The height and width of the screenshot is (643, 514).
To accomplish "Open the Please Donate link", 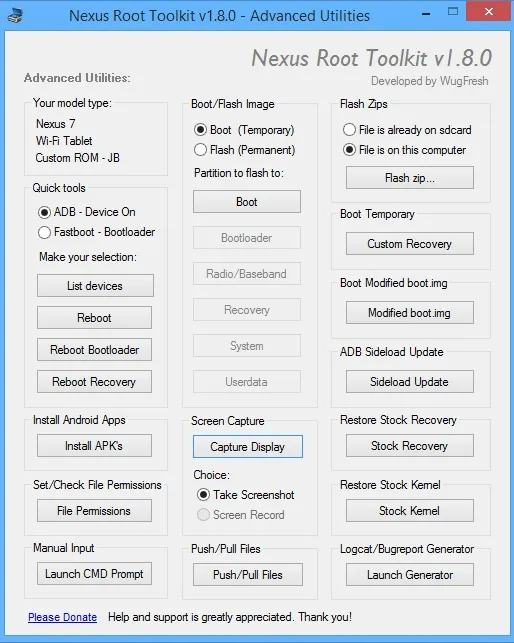I will pos(62,617).
